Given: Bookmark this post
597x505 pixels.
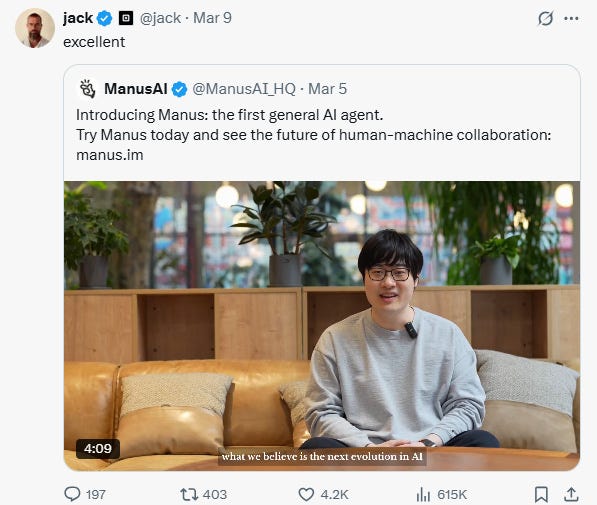Looking at the screenshot, I should (541, 494).
